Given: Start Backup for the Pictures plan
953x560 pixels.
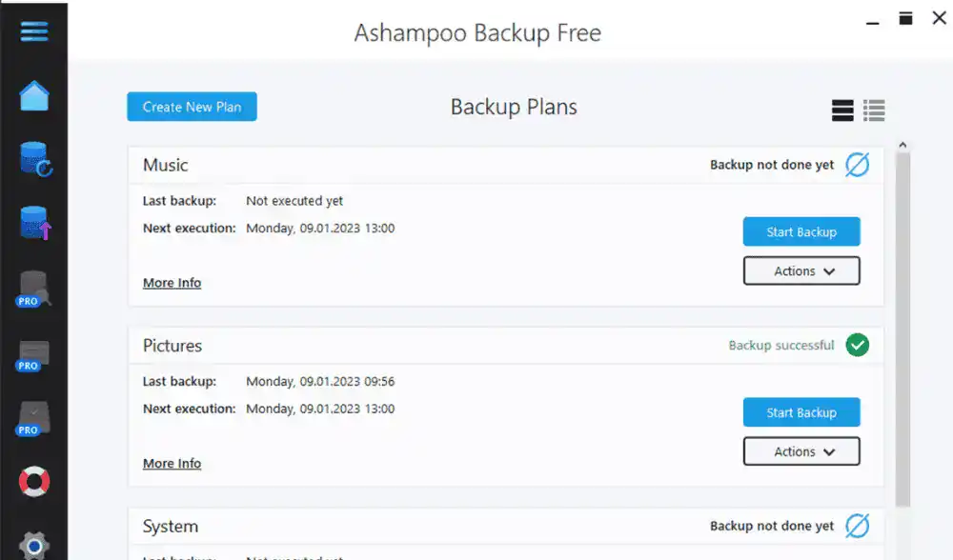Looking at the screenshot, I should pyautogui.click(x=801, y=412).
